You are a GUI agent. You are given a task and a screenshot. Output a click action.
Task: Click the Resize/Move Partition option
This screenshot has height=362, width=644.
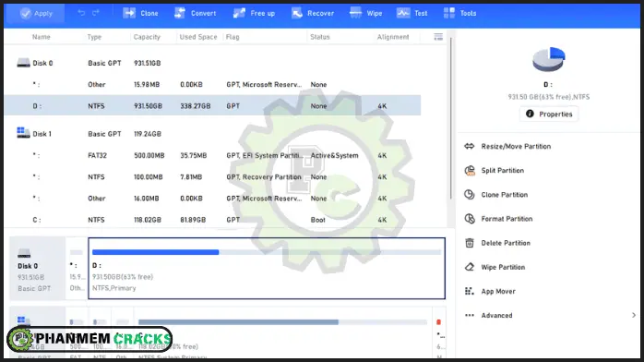pyautogui.click(x=516, y=146)
